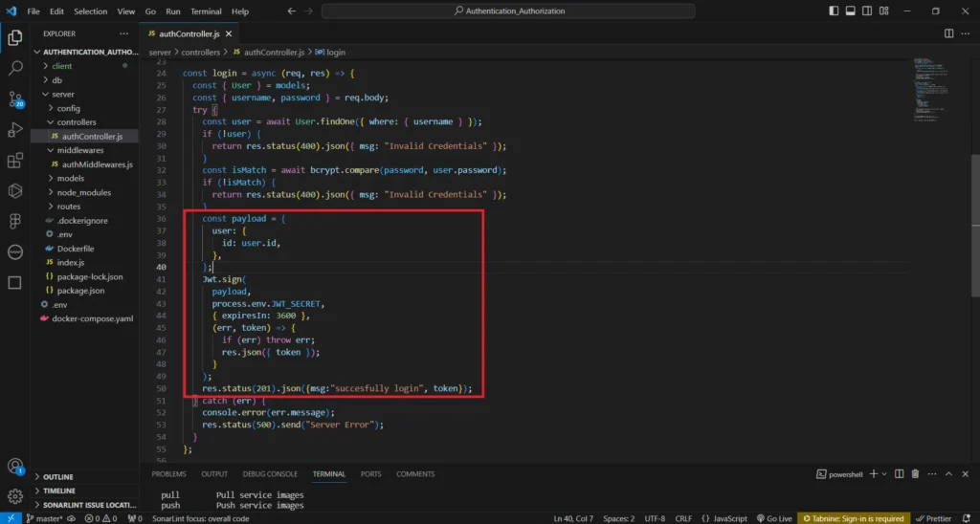Open the Terminal menu
The height and width of the screenshot is (524, 980).
tap(206, 11)
